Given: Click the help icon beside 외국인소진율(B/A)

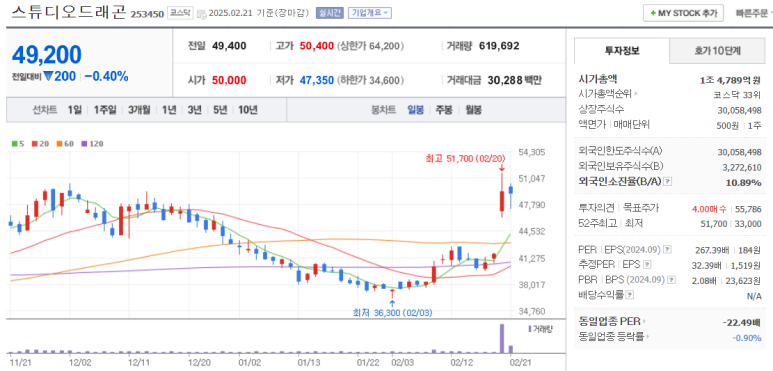Looking at the screenshot, I should coord(668,182).
